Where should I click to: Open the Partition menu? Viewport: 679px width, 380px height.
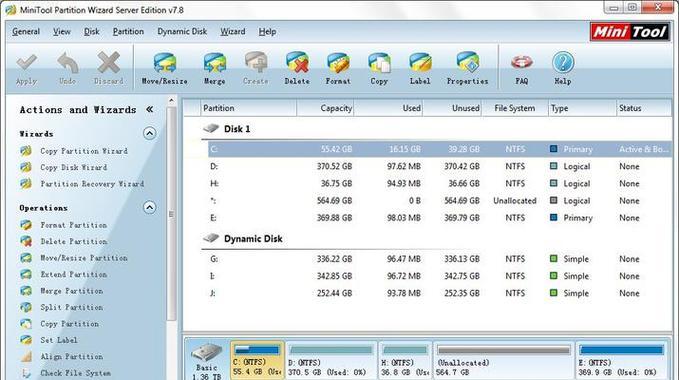tap(128, 32)
